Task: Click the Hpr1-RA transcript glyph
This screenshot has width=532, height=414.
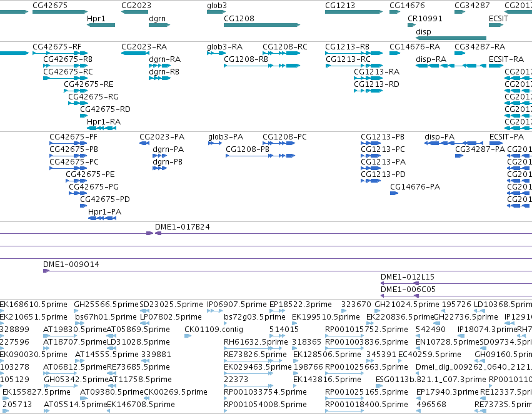Action: point(101,128)
